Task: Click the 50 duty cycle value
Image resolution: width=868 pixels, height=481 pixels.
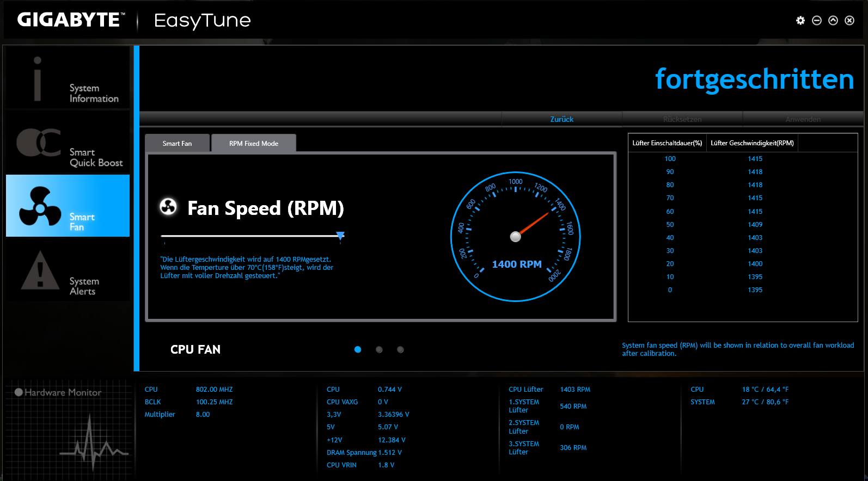Action: tap(670, 225)
